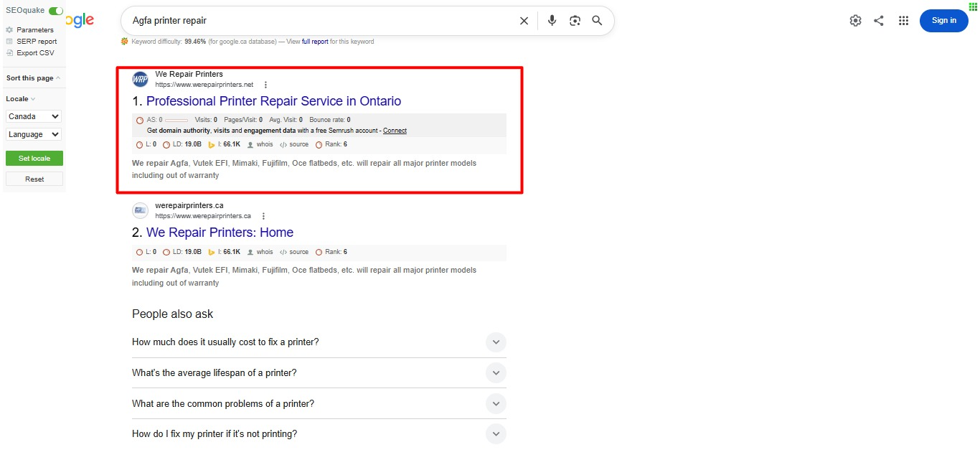Collapse the Sort this page section

pyautogui.click(x=58, y=78)
